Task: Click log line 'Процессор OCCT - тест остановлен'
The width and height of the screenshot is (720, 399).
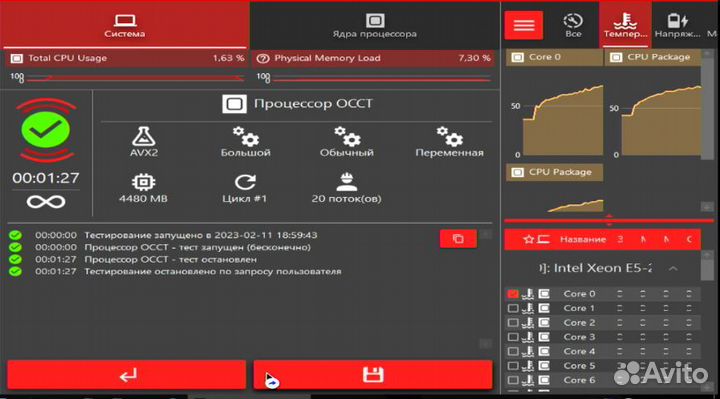Action: tap(170, 259)
